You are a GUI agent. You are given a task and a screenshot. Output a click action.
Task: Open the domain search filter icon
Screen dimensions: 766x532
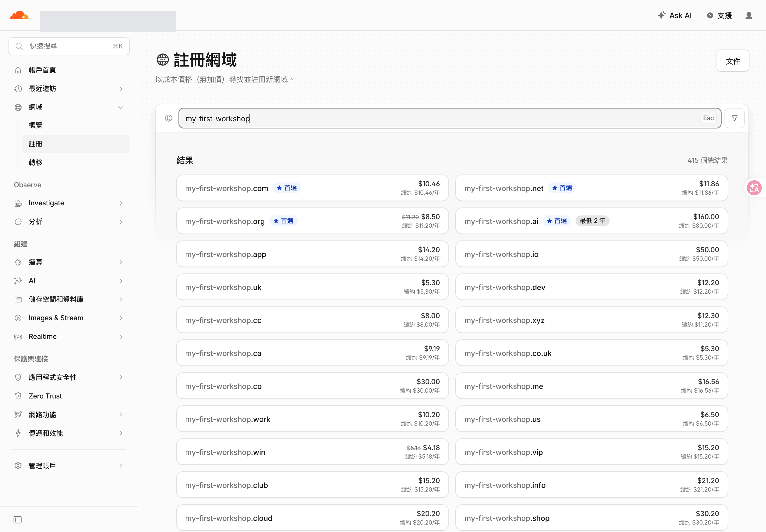coord(734,118)
